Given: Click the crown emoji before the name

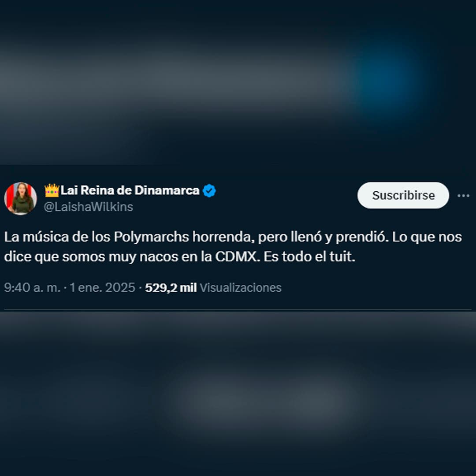Looking at the screenshot, I should 52,190.
